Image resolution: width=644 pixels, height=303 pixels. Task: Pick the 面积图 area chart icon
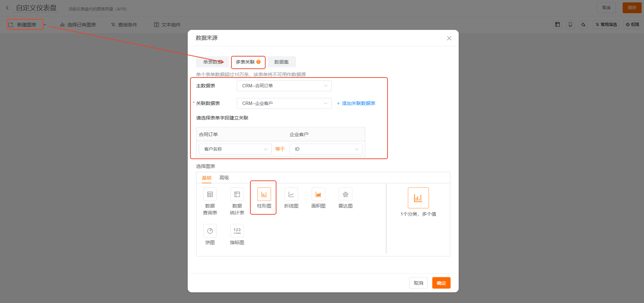tap(318, 194)
